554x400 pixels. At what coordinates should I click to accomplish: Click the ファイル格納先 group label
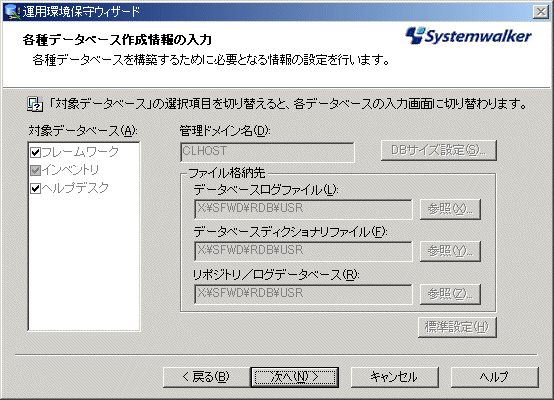227,173
